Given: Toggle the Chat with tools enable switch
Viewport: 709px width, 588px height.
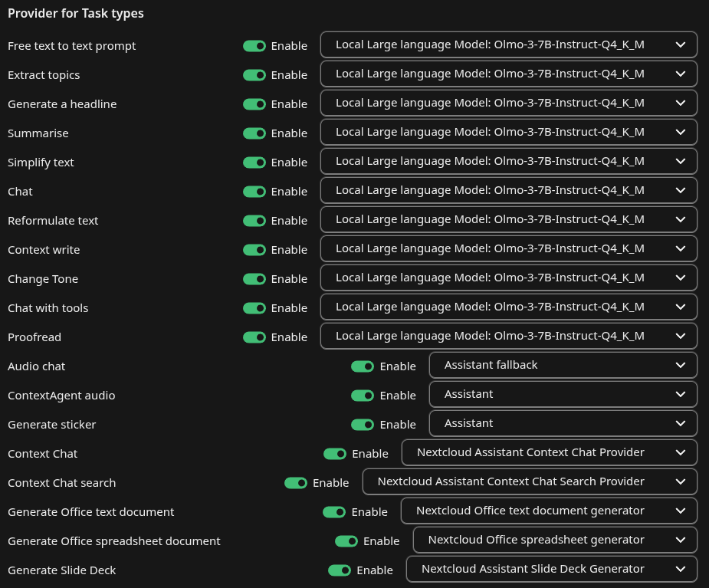Looking at the screenshot, I should click(254, 308).
